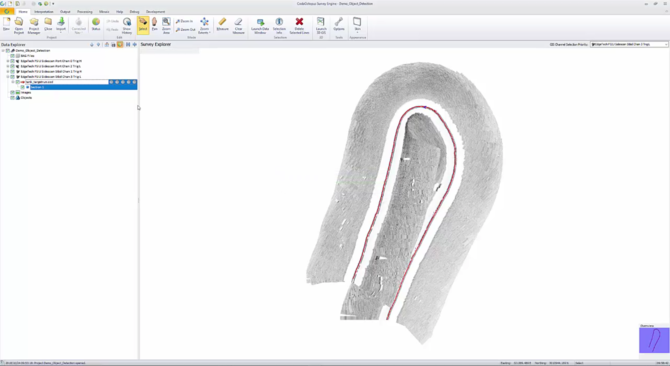
Task: Choose the Measure ruler tool
Action: [222, 24]
